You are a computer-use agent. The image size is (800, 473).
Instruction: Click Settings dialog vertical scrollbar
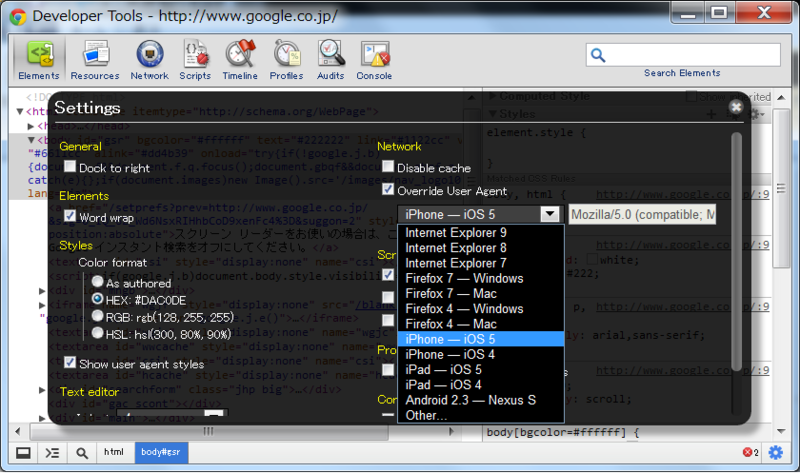tap(736, 251)
